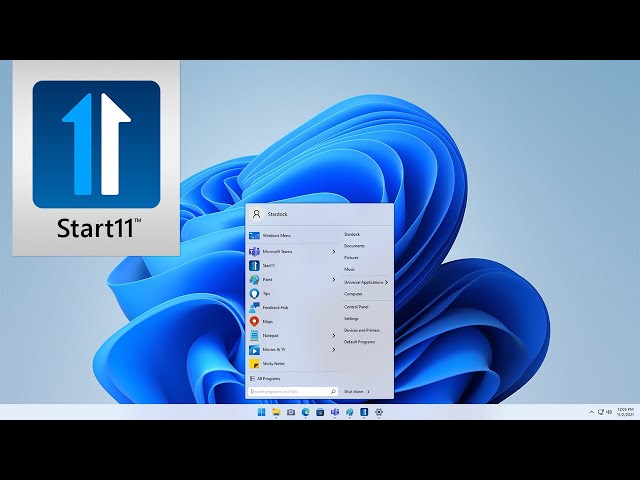Open Computer in the right column
Viewport: 640px width, 480px height.
pos(353,294)
